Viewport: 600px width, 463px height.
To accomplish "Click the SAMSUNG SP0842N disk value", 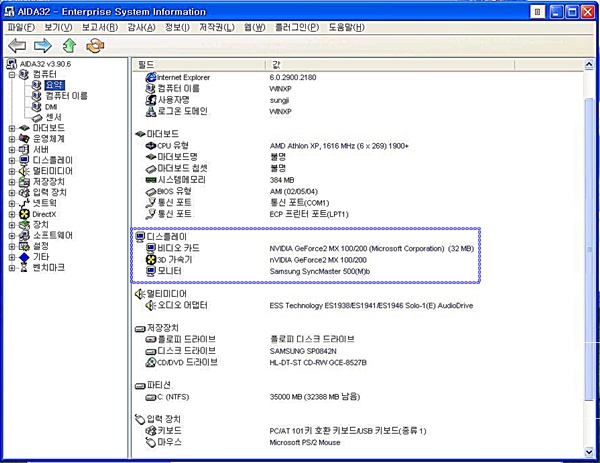I will click(x=303, y=351).
